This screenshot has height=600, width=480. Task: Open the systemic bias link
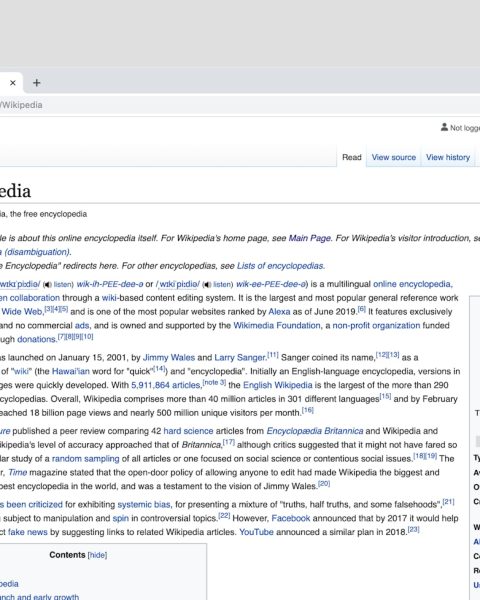(x=144, y=504)
